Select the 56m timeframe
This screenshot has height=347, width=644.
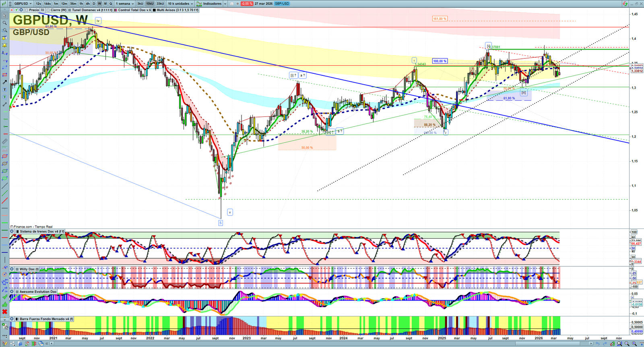(73, 4)
